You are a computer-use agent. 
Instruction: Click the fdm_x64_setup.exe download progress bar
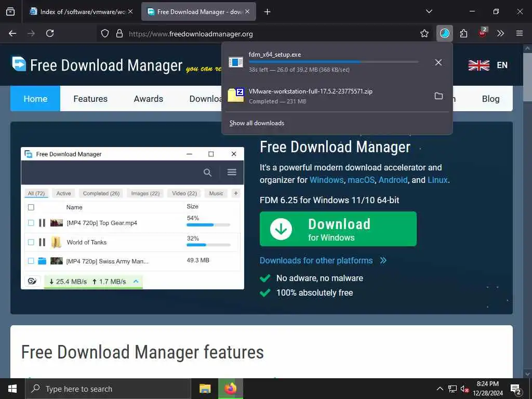coord(334,62)
